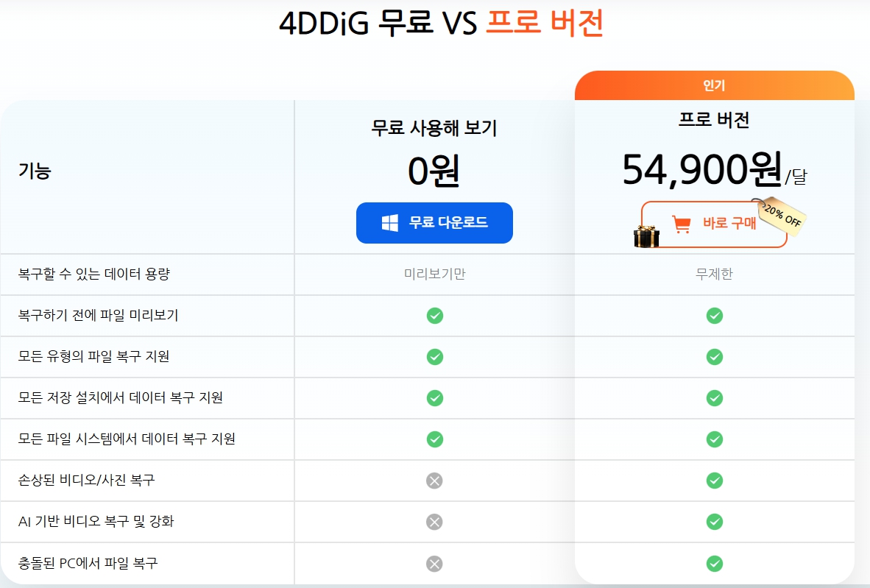The image size is (870, 588).
Task: Click the 무료 다운로드 button
Action: coord(434,223)
